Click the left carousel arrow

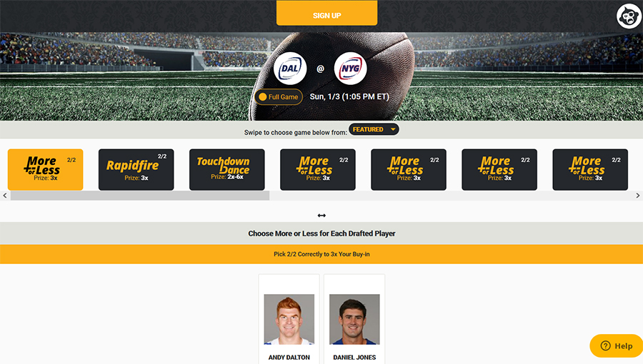[x=4, y=196]
